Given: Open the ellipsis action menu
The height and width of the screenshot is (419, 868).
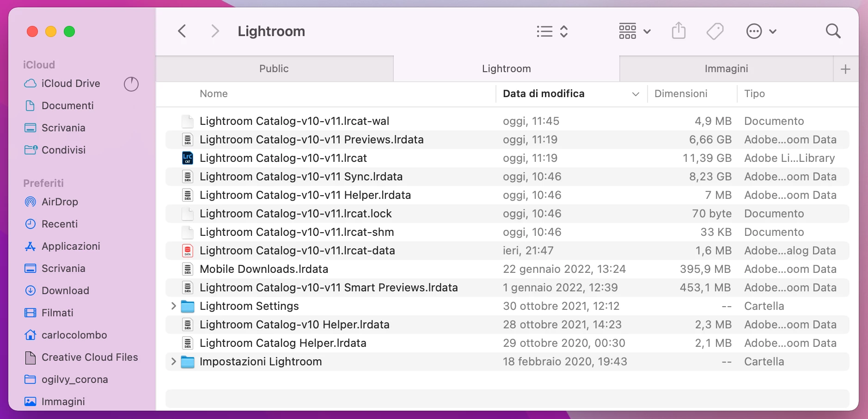Looking at the screenshot, I should pos(761,31).
